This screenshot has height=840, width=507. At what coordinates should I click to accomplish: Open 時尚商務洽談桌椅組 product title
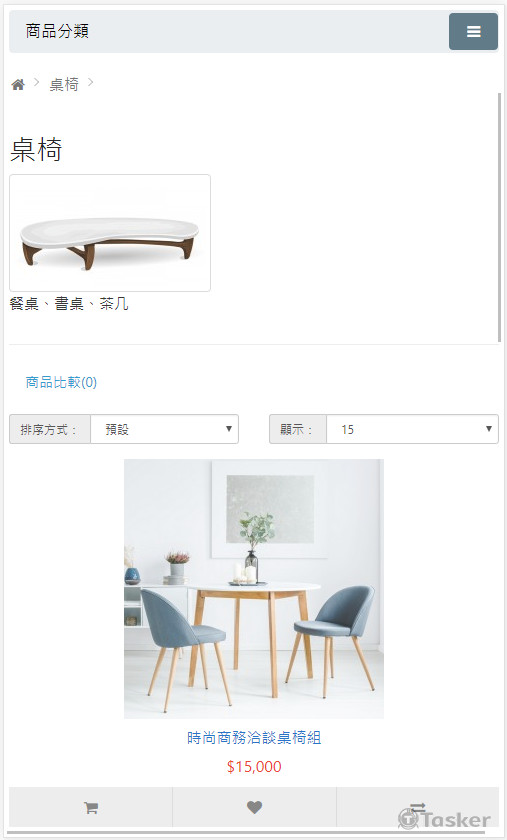tap(254, 738)
